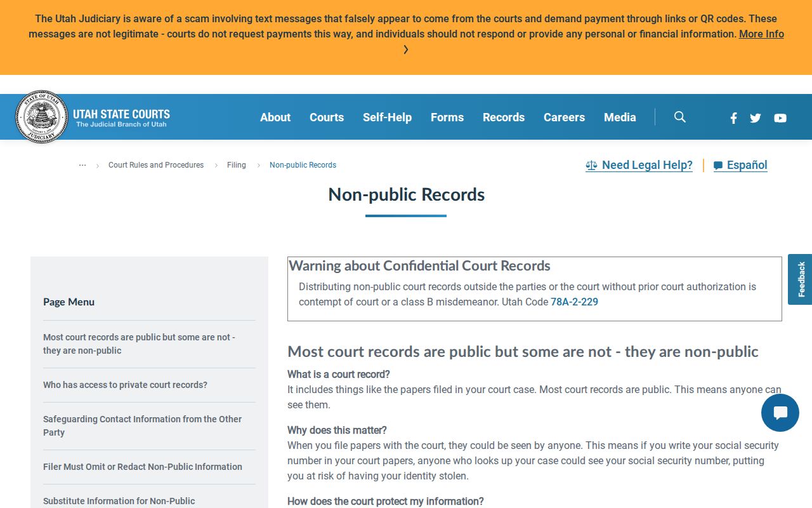
Task: Jump to Safeguarding Contact Information section
Action: pos(142,425)
